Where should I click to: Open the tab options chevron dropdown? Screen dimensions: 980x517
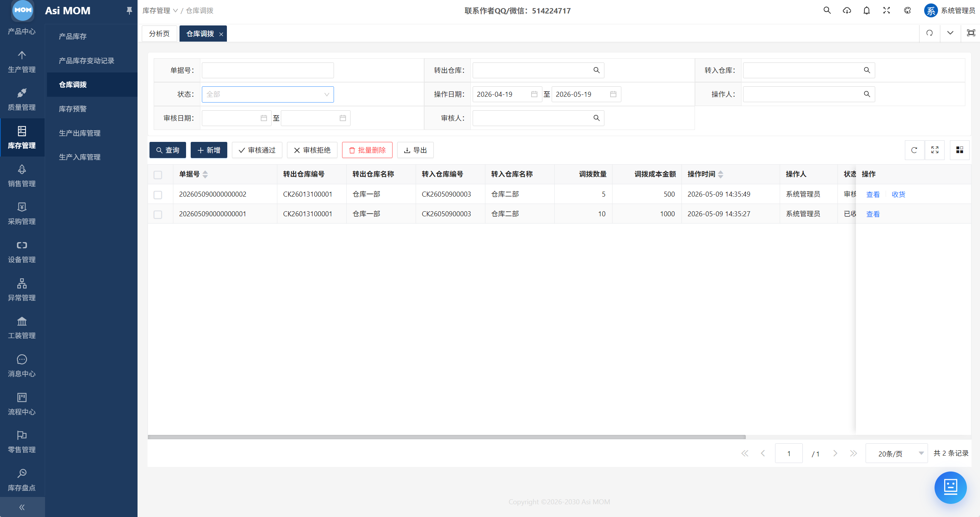[x=950, y=33]
